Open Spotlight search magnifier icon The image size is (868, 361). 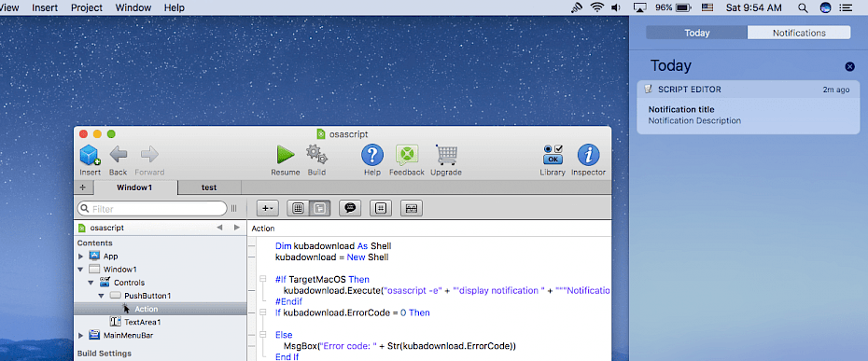(x=803, y=7)
